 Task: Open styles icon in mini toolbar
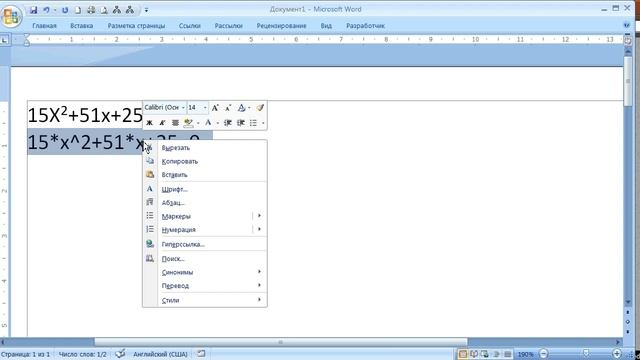tap(242, 108)
